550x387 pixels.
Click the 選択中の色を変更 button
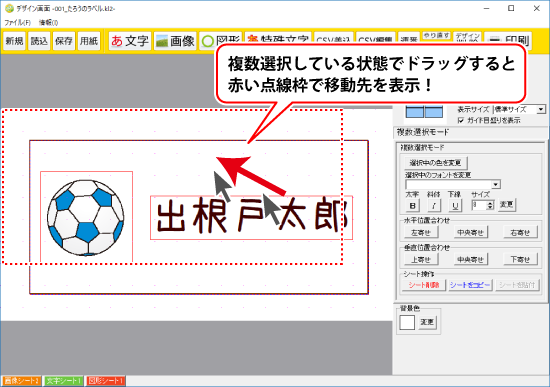(x=435, y=163)
